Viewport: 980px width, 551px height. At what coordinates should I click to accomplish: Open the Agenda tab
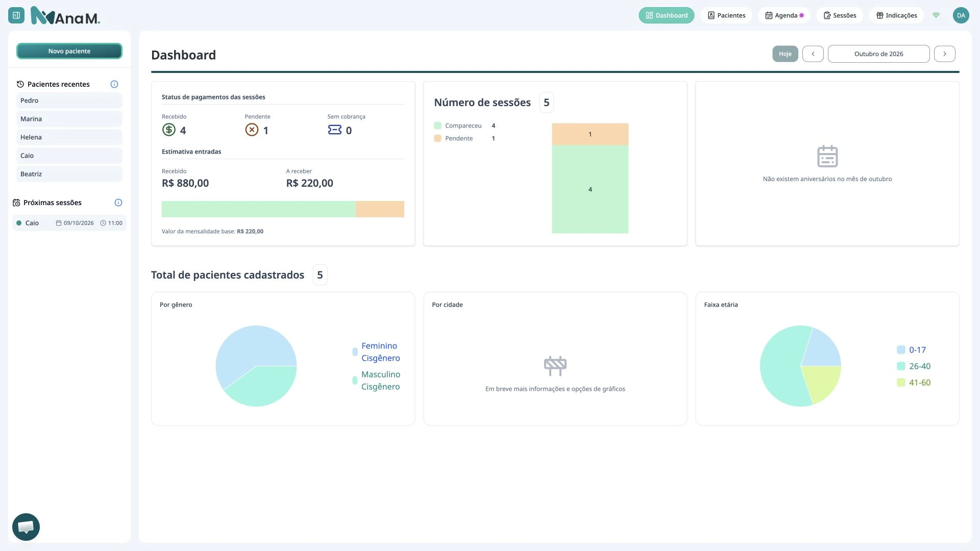pyautogui.click(x=785, y=15)
